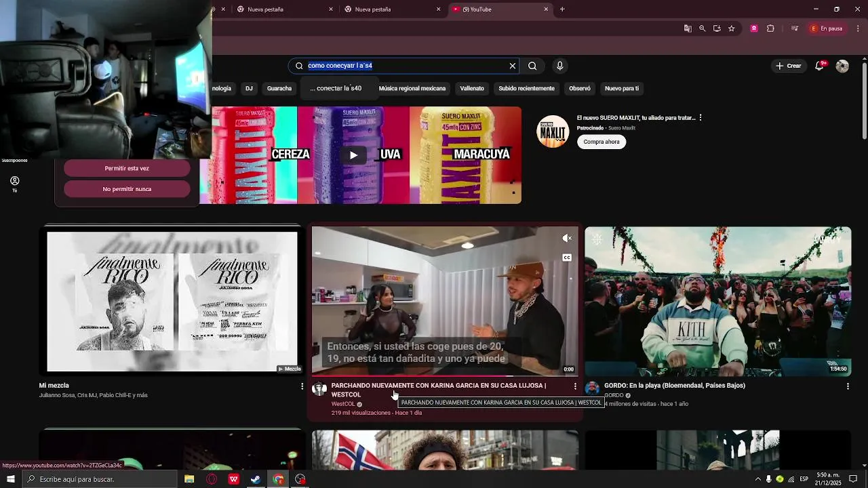Screen dimensions: 868x488
Task: Filter by the Música regional mexicana chip
Action: pyautogui.click(x=412, y=88)
